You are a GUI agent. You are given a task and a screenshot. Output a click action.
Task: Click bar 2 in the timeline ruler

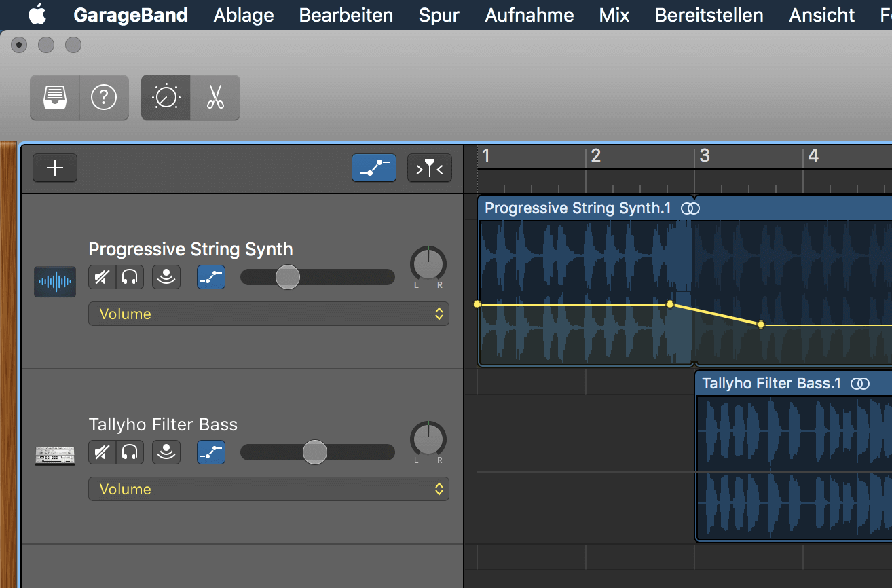point(595,156)
